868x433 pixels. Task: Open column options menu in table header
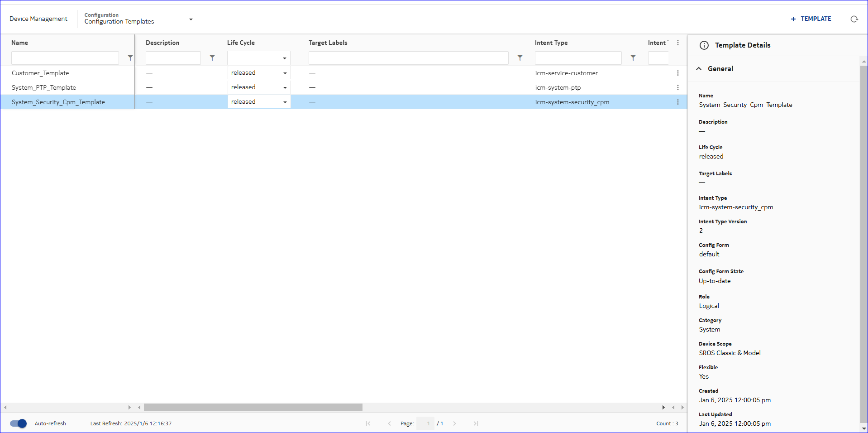pos(677,43)
